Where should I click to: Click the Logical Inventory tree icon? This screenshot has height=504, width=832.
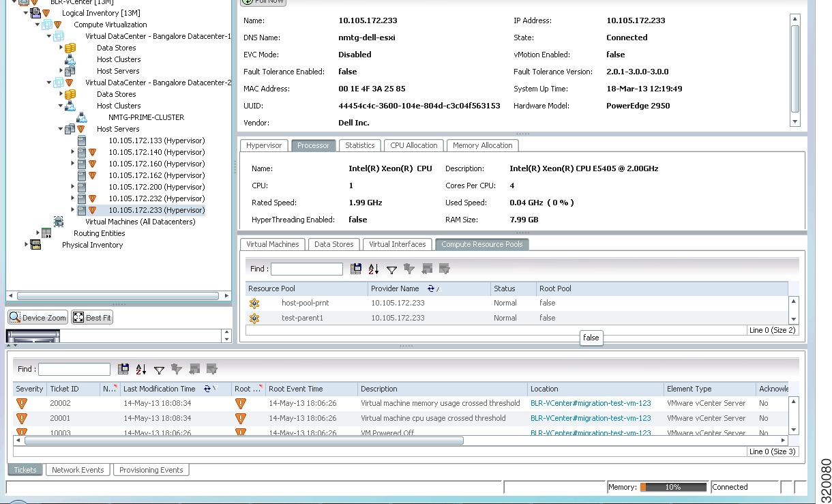(35, 13)
